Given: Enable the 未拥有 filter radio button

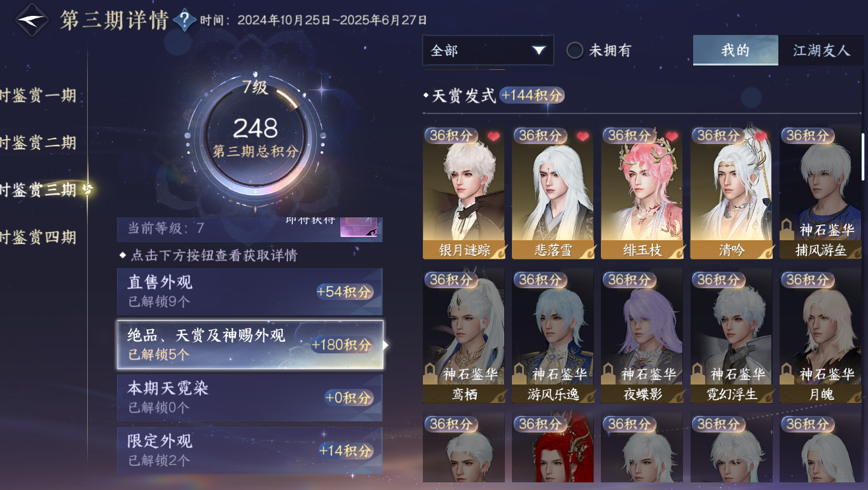Looking at the screenshot, I should 575,50.
